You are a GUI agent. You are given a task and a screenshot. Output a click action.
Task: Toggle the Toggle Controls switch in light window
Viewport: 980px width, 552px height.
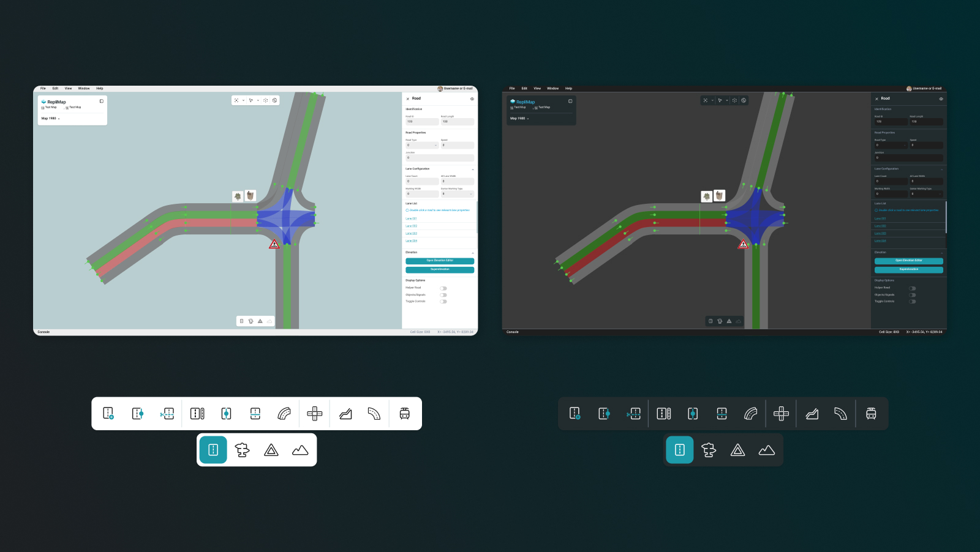(x=443, y=302)
